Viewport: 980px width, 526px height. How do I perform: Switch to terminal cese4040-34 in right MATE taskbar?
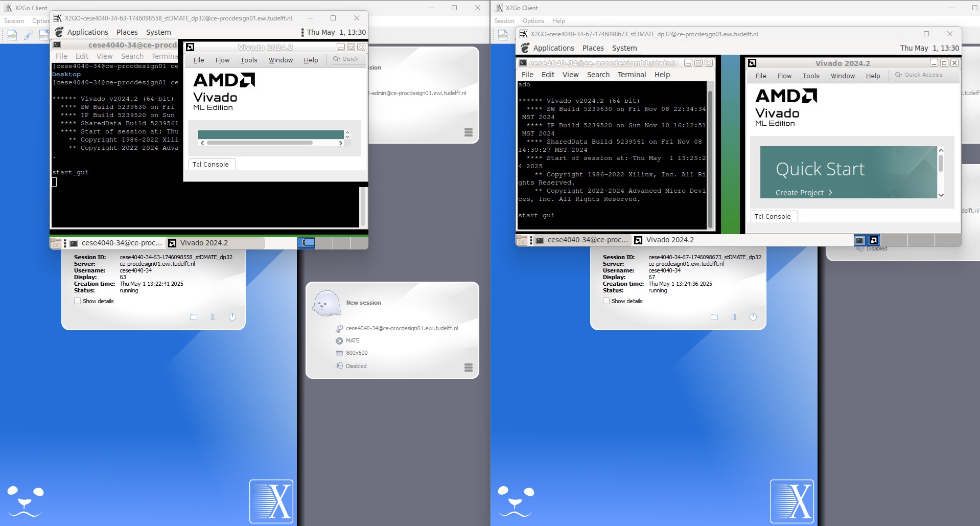582,240
